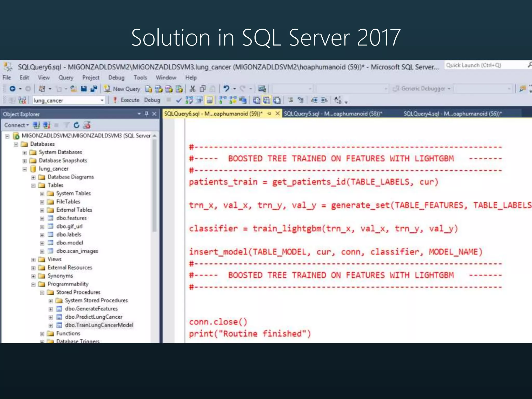532x399 pixels.
Task: Click the Open File folder icon
Action: (74, 89)
